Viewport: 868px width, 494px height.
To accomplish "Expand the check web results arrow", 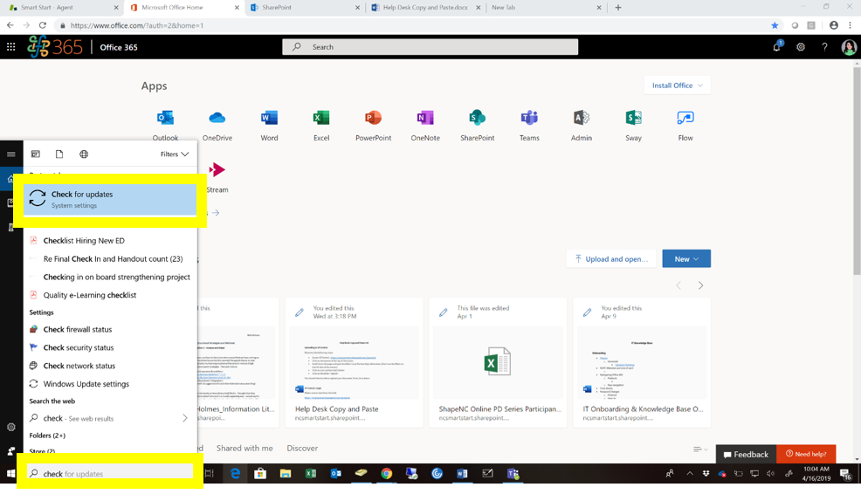I will (x=185, y=418).
